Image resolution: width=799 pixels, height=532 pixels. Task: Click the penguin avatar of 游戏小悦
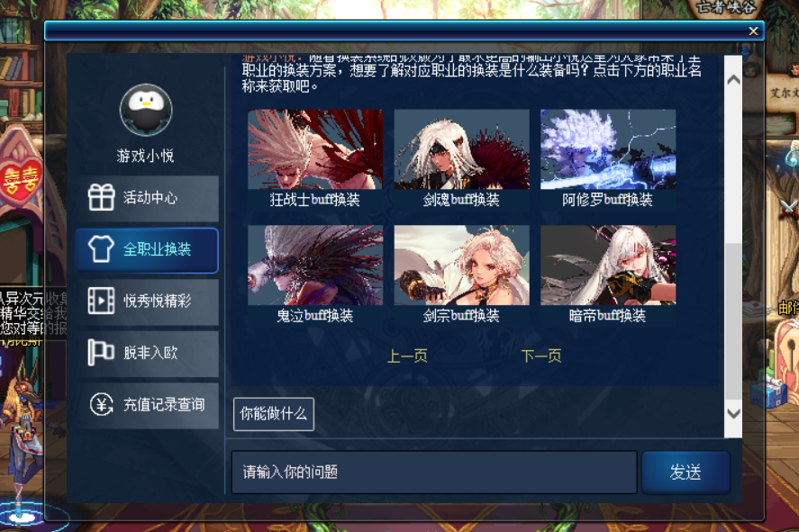pos(146,110)
